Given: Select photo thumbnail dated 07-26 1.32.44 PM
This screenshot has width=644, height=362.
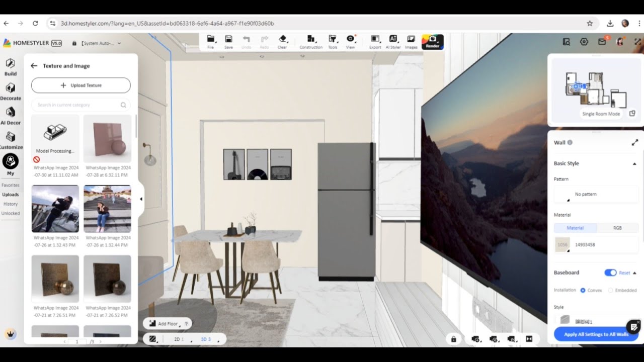Looking at the screenshot, I should coord(107,209).
